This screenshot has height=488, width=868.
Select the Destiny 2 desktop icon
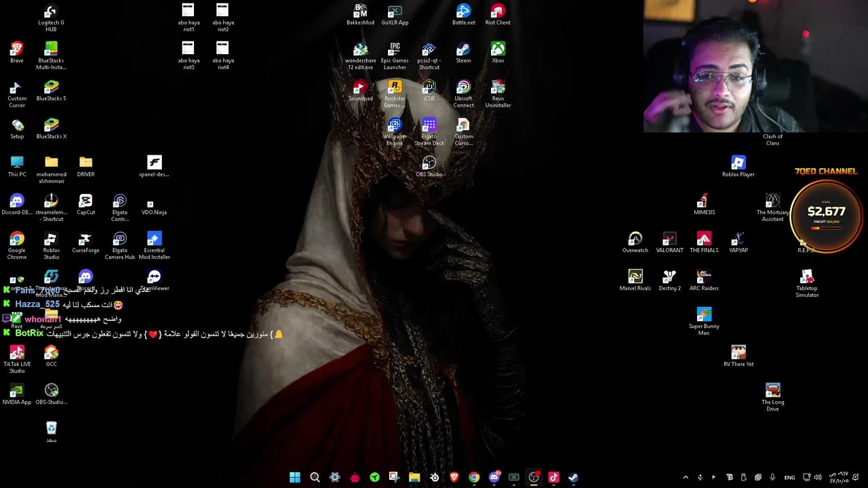(669, 280)
